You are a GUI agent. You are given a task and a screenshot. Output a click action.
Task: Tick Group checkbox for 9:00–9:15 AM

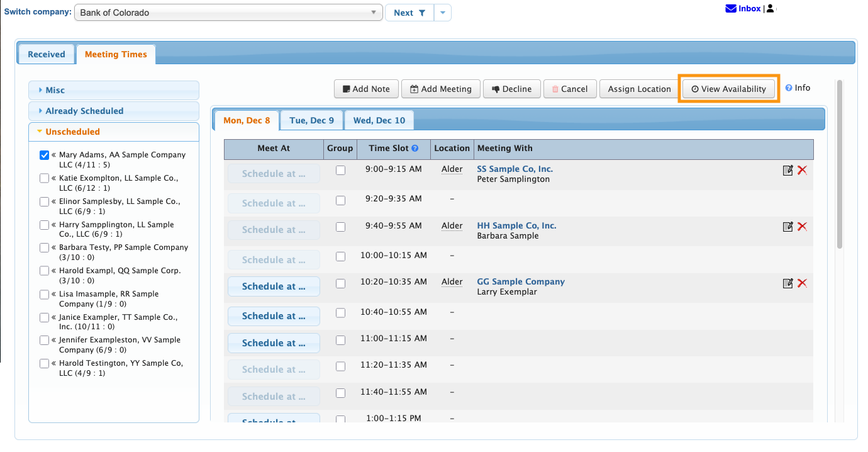pyautogui.click(x=340, y=170)
